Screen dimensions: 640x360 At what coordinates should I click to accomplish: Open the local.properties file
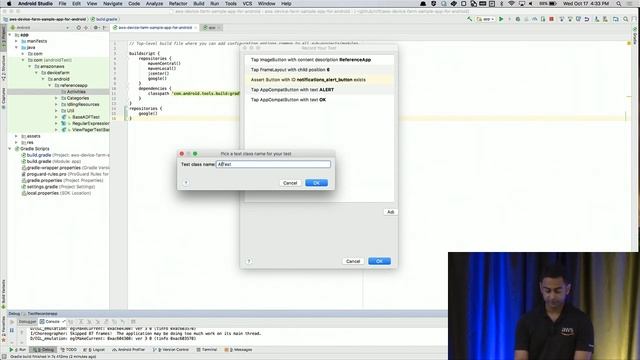point(56,193)
